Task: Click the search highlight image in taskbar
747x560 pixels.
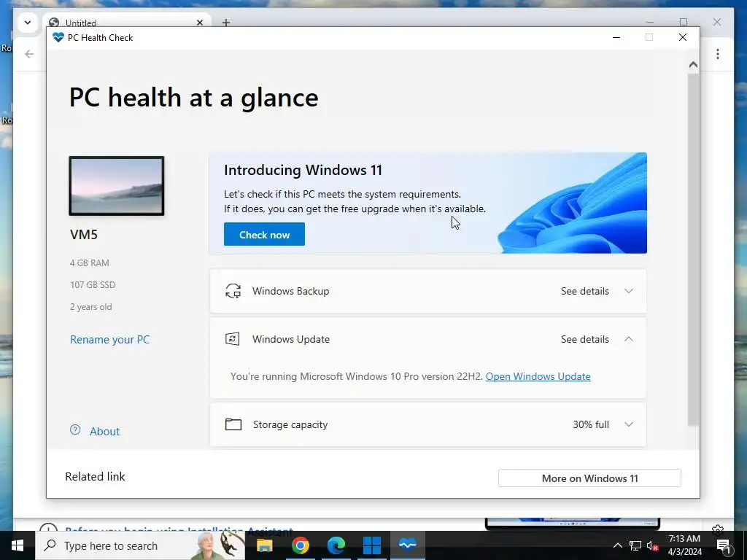Action: 217,545
